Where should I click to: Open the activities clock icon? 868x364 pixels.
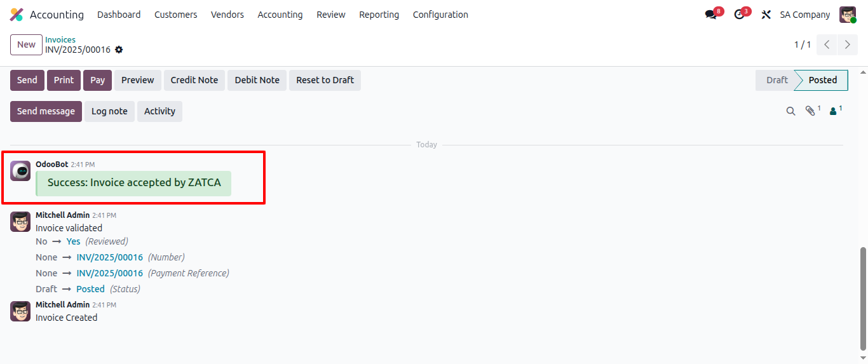tap(738, 15)
